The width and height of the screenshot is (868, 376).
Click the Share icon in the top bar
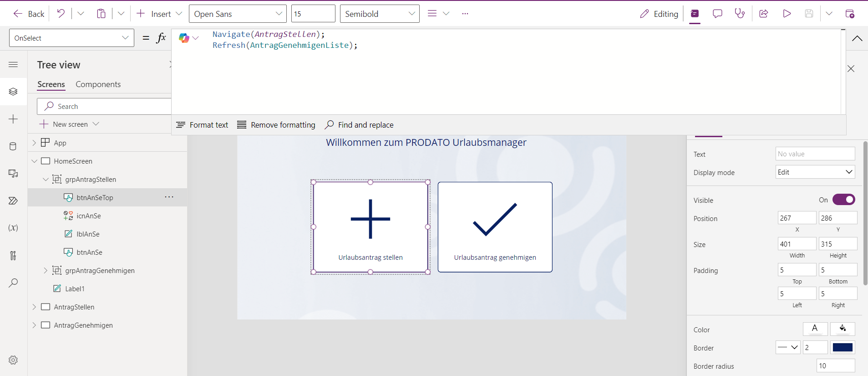click(x=764, y=14)
